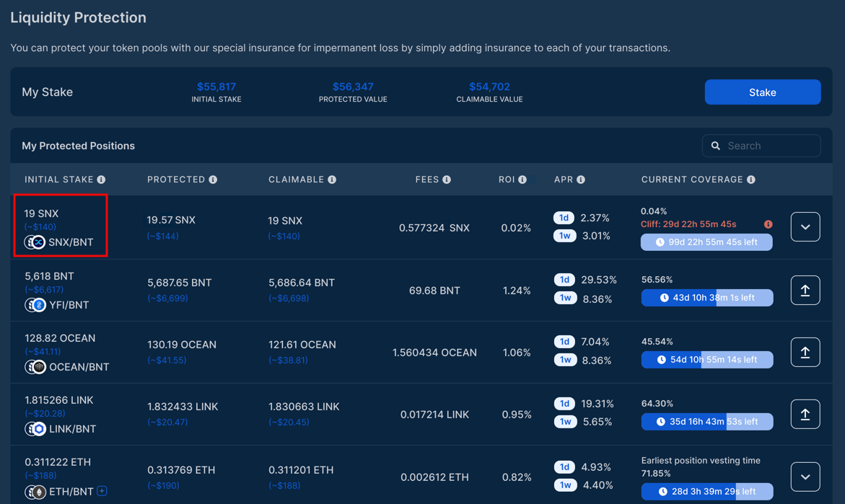
Task: Click 28d 3h 39m 29s left coverage bar
Action: coord(707,492)
